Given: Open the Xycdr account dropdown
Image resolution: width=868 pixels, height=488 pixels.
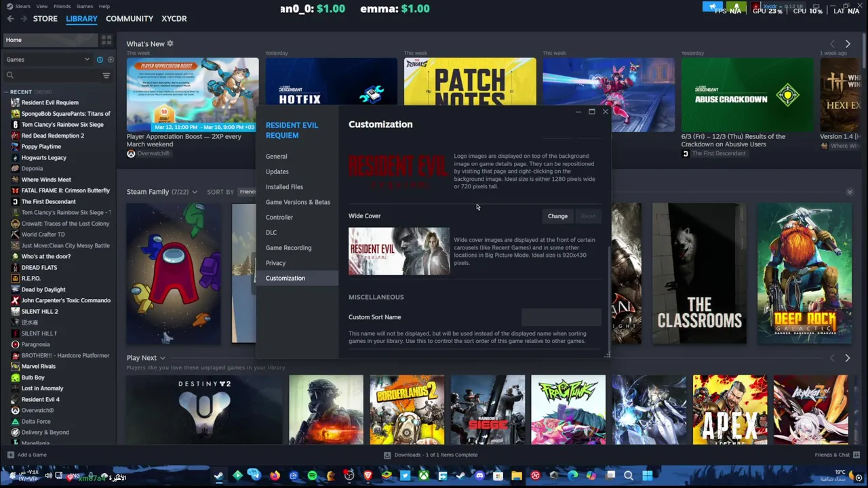Looking at the screenshot, I should [x=772, y=7].
